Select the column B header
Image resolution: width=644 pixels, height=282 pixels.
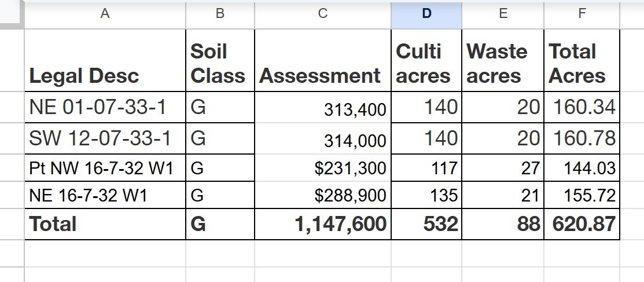220,14
